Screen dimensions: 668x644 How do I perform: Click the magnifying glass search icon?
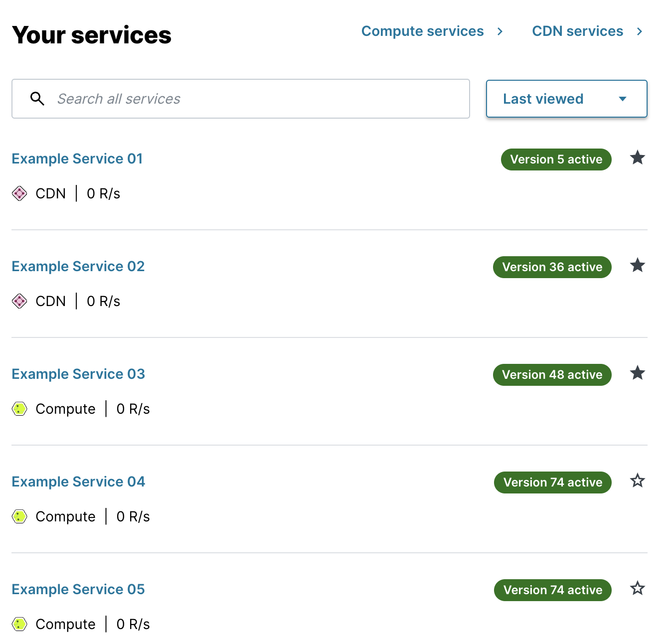[x=37, y=99]
